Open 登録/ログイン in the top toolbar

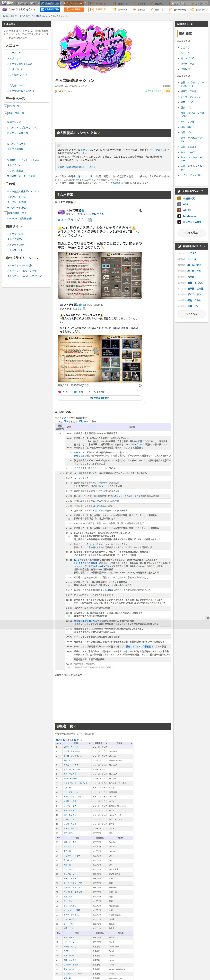point(200,9)
